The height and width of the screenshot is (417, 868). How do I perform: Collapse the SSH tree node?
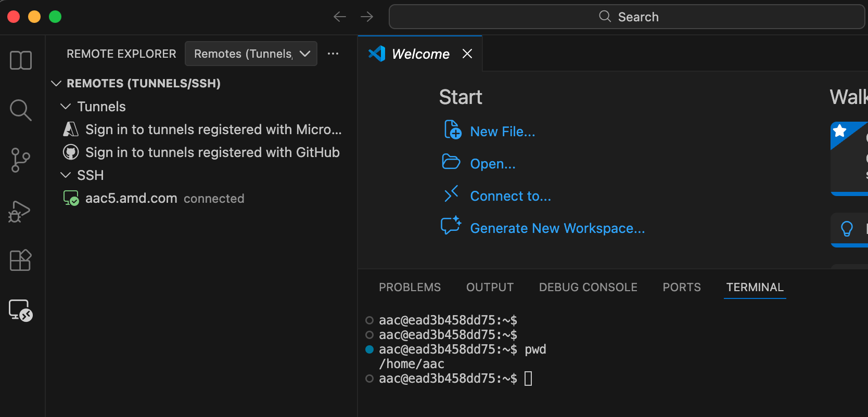[66, 175]
